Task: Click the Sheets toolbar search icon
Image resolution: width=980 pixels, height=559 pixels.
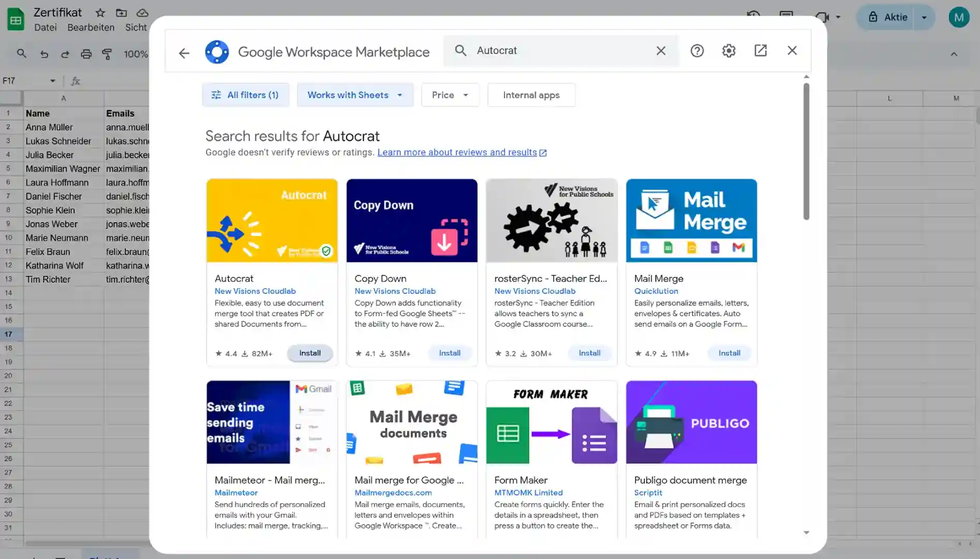Action: (x=21, y=53)
